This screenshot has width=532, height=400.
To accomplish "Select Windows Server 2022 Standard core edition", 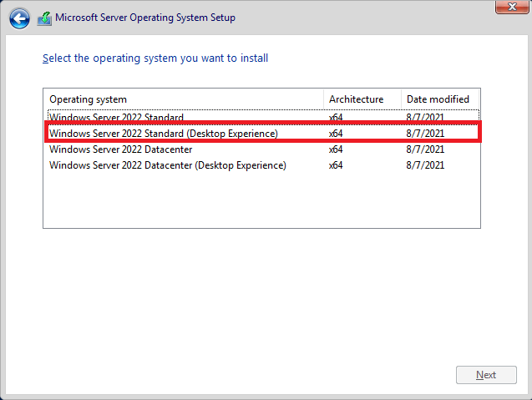I will coord(116,118).
